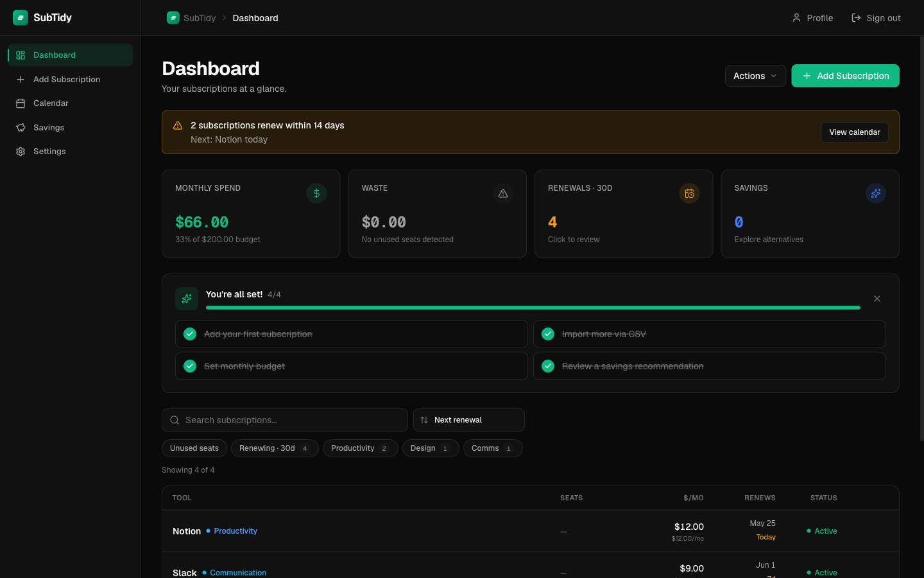This screenshot has height=578, width=924.
Task: Sort by the $/MO column header
Action: click(694, 498)
